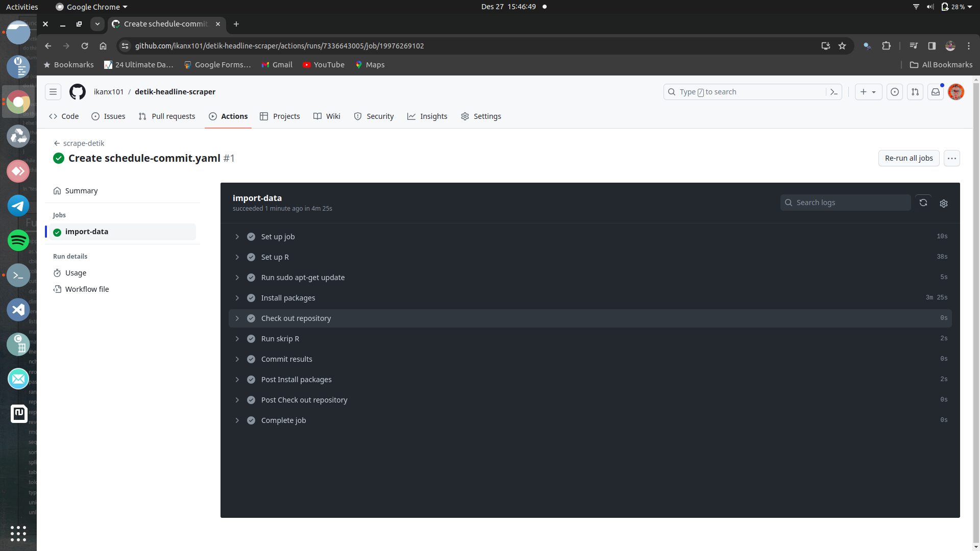This screenshot has width=980, height=551.
Task: Click the logs settings gear icon
Action: (x=944, y=203)
